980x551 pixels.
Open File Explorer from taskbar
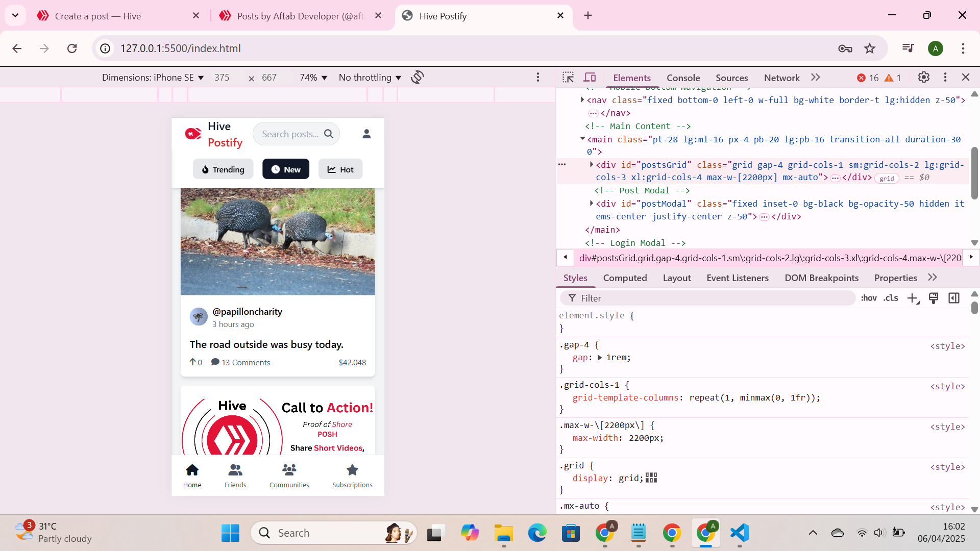point(504,533)
